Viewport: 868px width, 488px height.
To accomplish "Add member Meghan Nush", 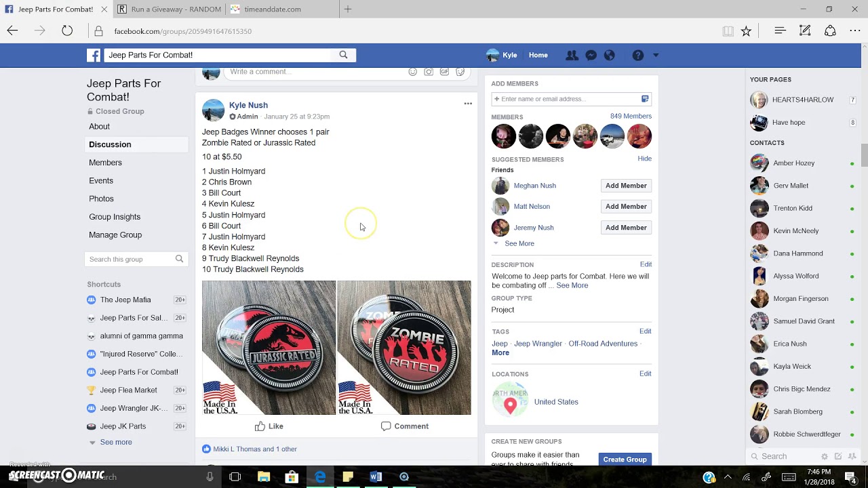I will click(626, 186).
